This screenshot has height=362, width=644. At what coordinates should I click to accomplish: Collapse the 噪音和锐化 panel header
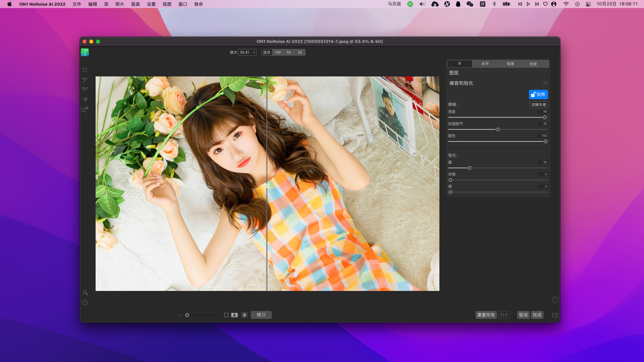click(x=461, y=83)
